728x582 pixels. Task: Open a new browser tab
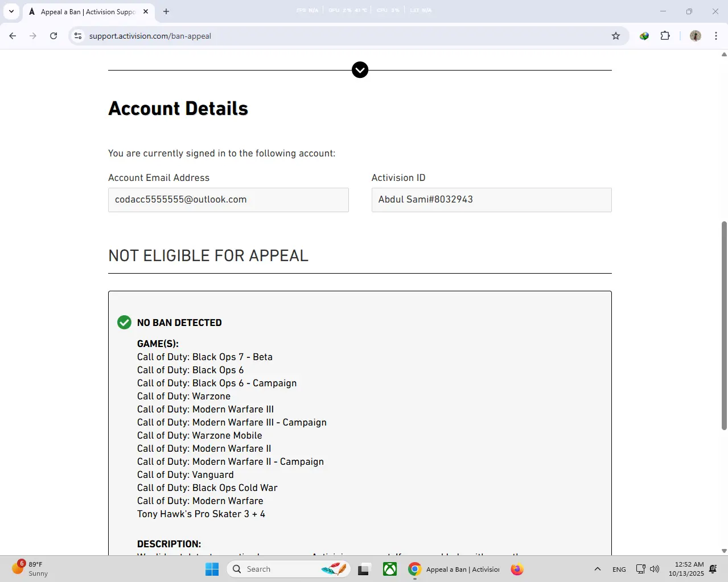click(x=166, y=11)
